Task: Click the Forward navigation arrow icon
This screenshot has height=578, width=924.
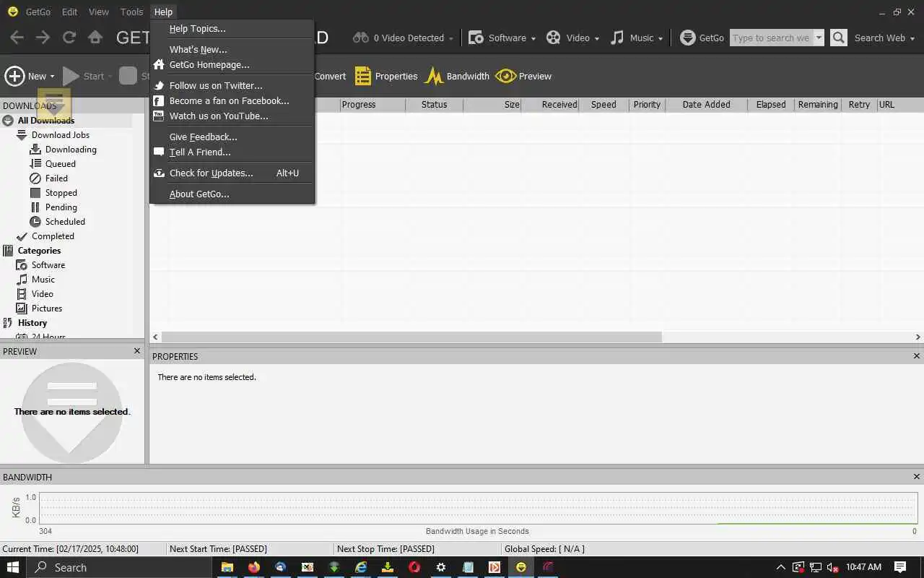Action: pyautogui.click(x=43, y=38)
